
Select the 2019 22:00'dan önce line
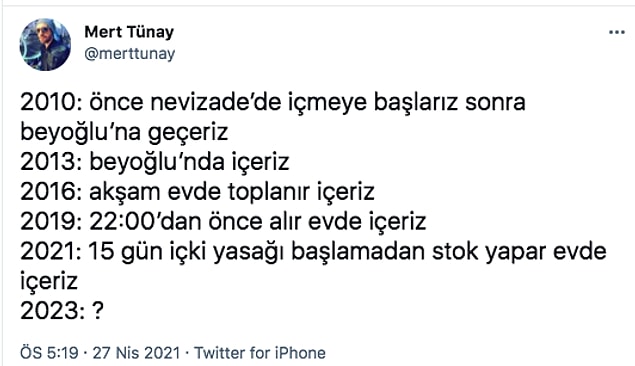[x=223, y=221]
